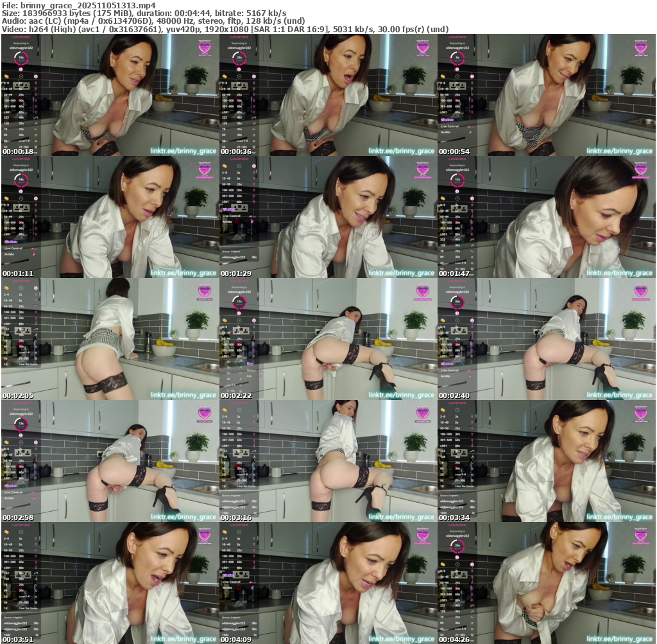Viewport: 657px width, 644px height.
Task: Click the Video codec info line in the header
Action: pos(225,29)
